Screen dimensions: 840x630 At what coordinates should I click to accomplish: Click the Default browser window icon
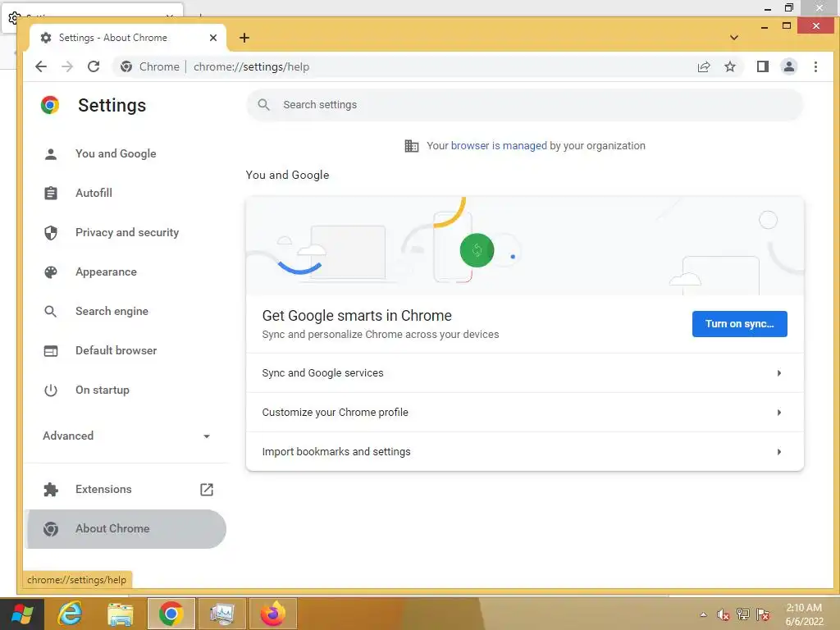point(51,351)
